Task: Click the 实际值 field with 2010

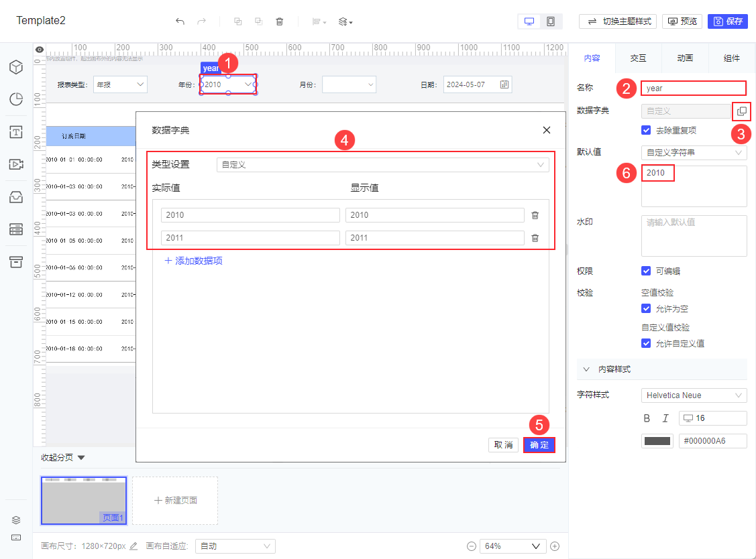Action: pos(250,215)
